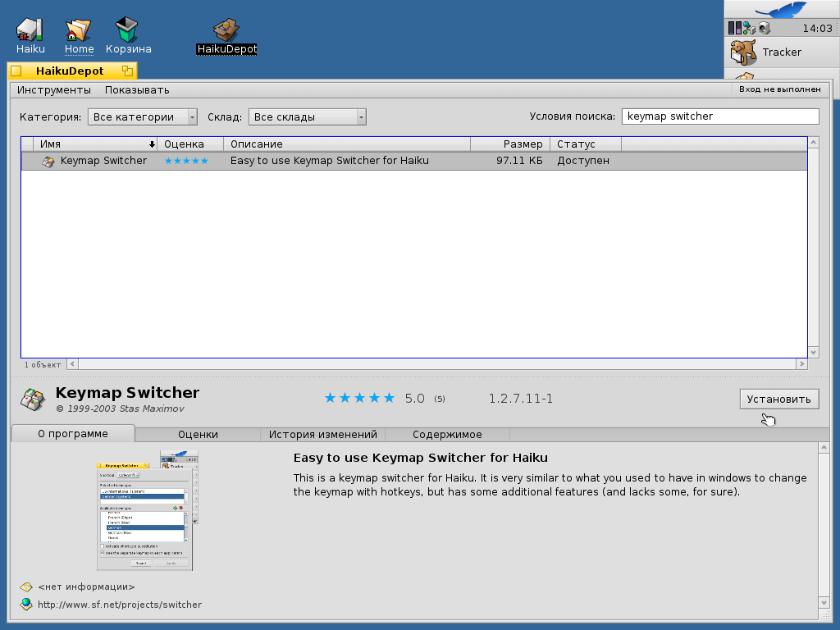
Task: Open the Haiku leaf Deskbar menu
Action: [x=782, y=9]
